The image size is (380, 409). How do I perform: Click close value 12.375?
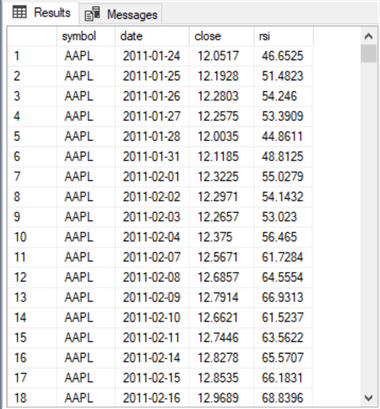[x=222, y=237]
